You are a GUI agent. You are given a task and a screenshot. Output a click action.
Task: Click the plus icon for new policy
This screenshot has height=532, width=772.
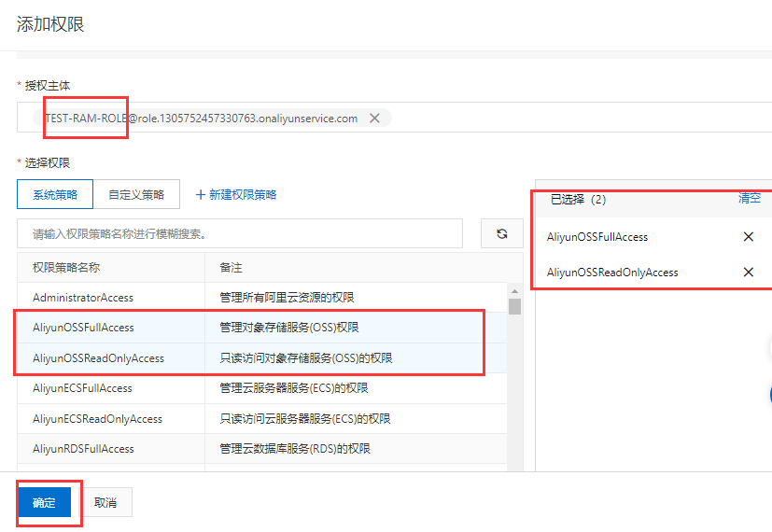tap(201, 195)
